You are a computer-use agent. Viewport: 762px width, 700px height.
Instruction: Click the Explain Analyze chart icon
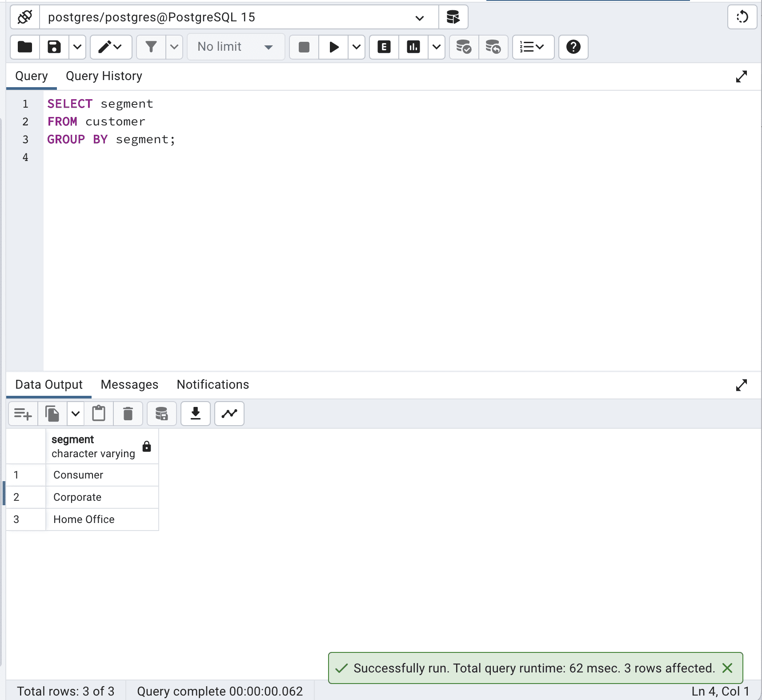click(x=413, y=47)
